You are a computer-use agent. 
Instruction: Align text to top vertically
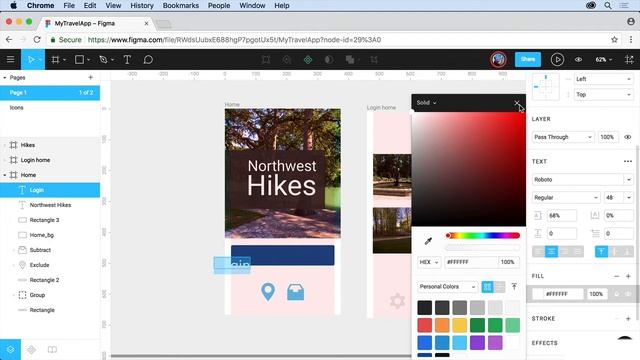point(601,251)
